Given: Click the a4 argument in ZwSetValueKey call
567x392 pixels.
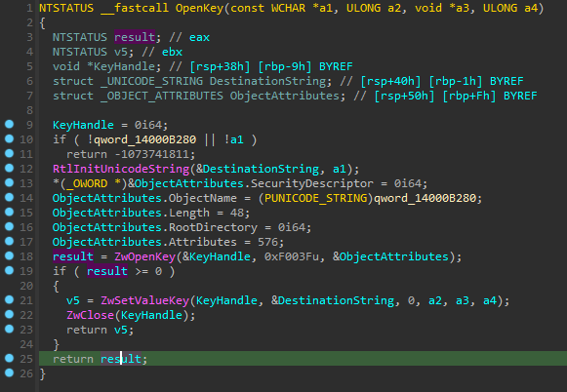Looking at the screenshot, I should [x=490, y=300].
